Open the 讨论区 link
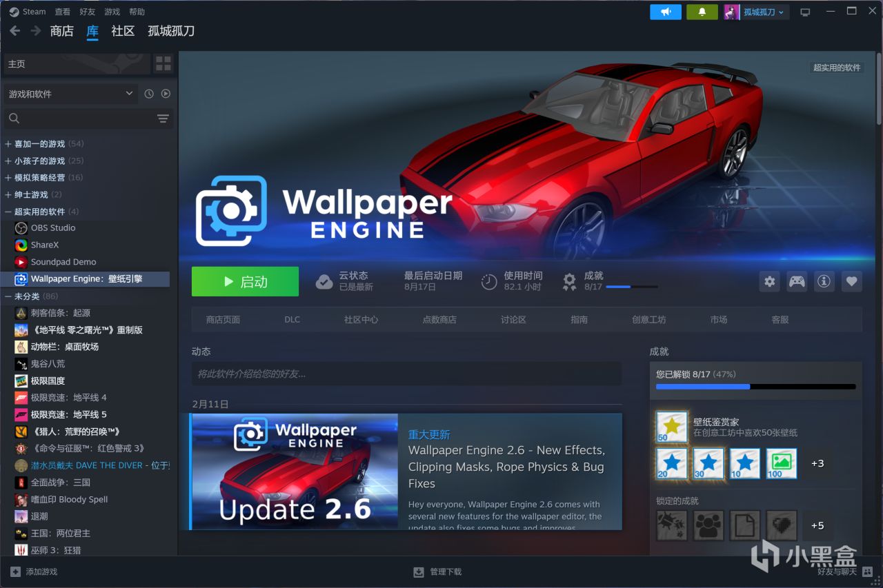The image size is (883, 588). tap(513, 320)
